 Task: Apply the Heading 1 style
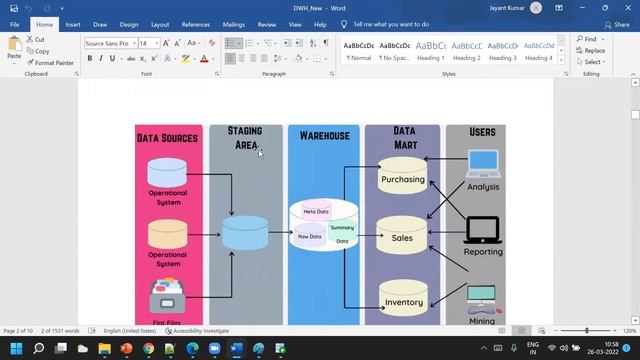[x=431, y=51]
